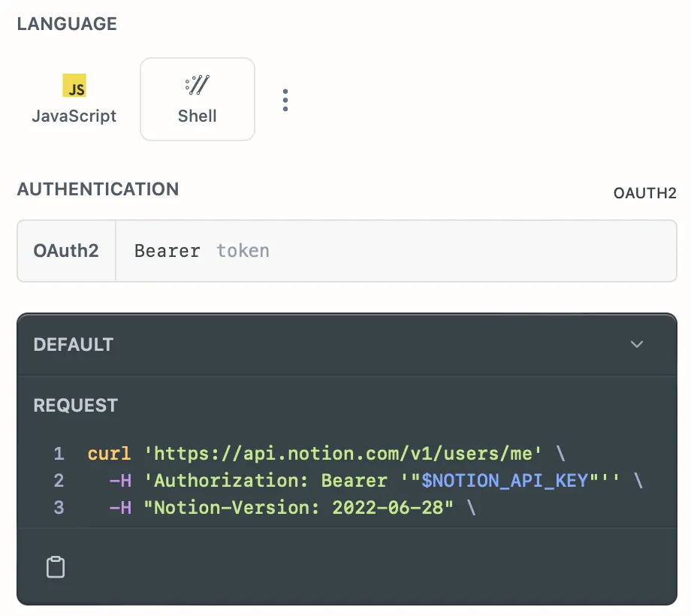Click the Notion-Version header line
Screen dimensions: 691x616
(293, 508)
